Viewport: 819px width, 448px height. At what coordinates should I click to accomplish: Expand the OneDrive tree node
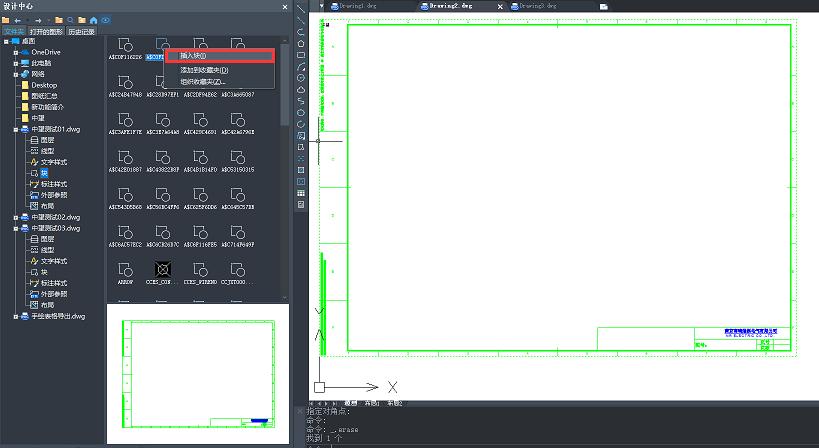pos(16,51)
